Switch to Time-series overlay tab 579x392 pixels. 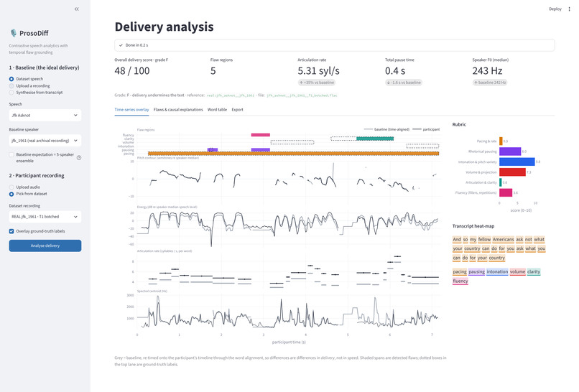[131, 110]
